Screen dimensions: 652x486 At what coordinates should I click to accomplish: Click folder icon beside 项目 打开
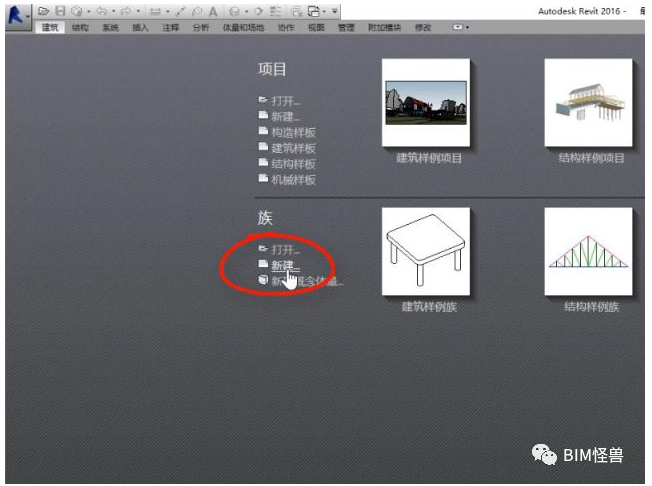(x=263, y=101)
